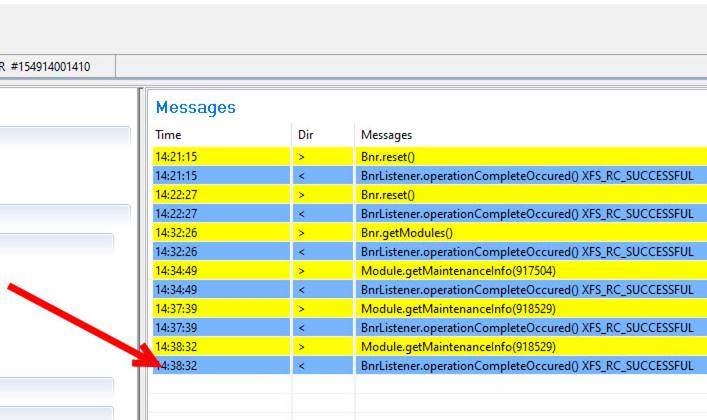707x420 pixels.
Task: Sort messages by the Time column header
Action: coord(168,134)
